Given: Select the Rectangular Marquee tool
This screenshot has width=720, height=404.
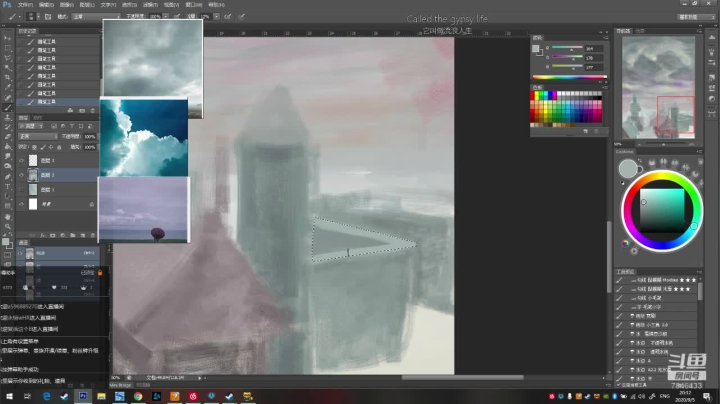Looking at the screenshot, I should click(x=8, y=48).
